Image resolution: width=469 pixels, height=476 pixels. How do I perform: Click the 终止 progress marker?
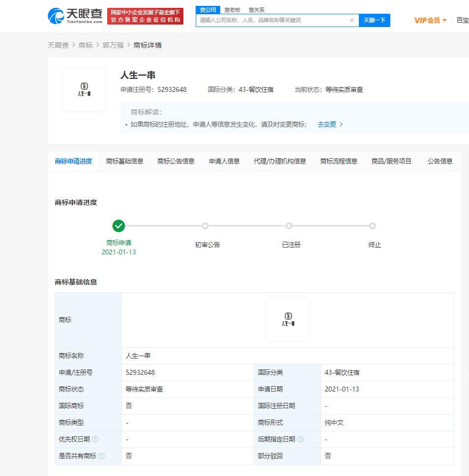(373, 226)
